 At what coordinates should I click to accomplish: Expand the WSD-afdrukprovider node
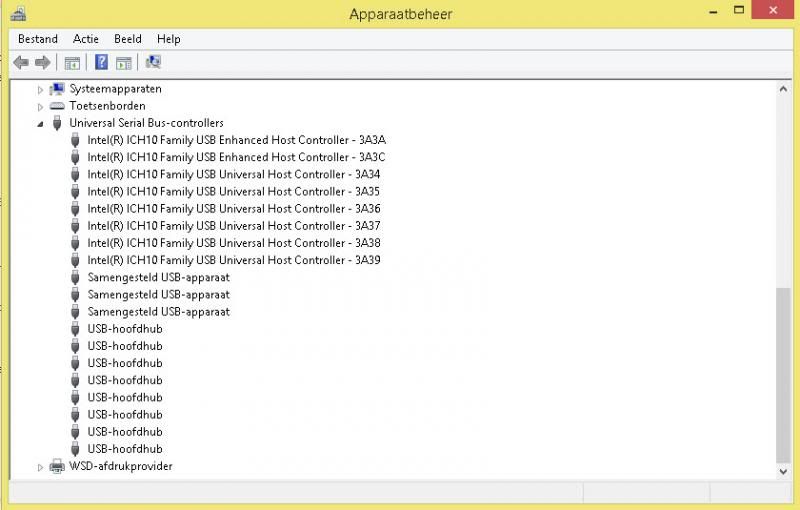41,466
